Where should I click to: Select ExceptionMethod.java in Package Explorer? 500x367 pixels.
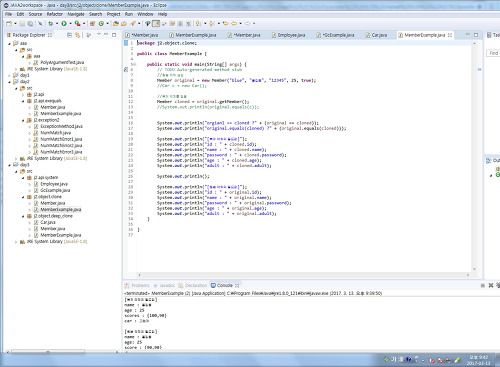pos(61,127)
